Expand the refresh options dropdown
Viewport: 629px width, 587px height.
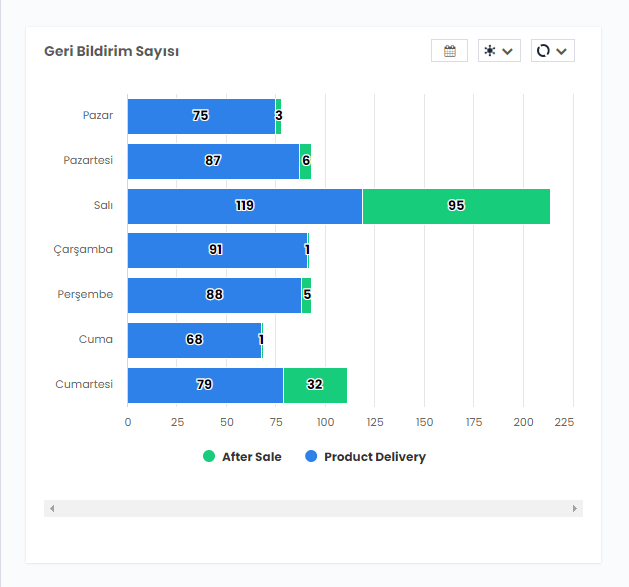coord(552,51)
